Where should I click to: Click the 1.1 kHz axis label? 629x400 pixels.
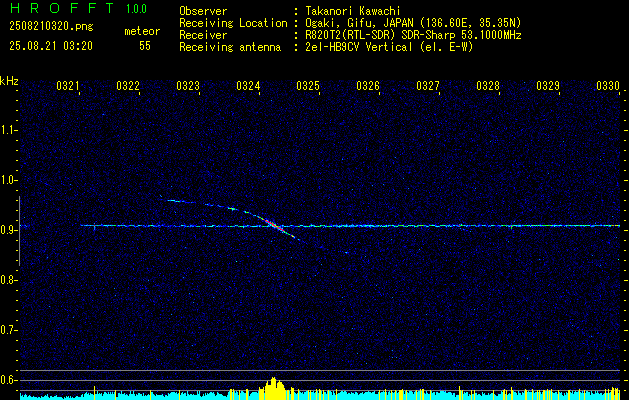tap(8, 130)
